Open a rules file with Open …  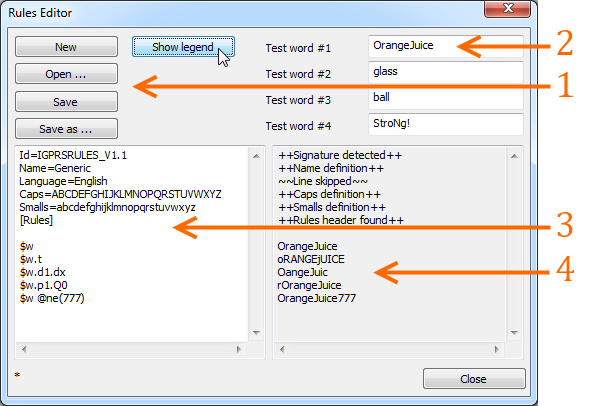pos(66,74)
